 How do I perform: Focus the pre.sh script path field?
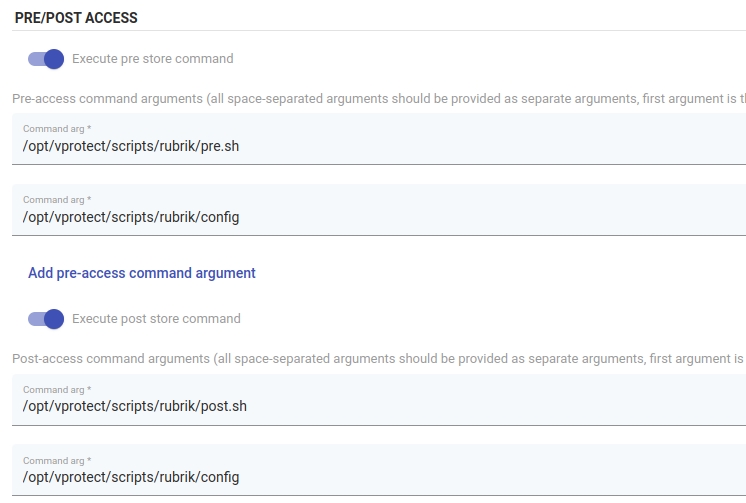pos(131,146)
